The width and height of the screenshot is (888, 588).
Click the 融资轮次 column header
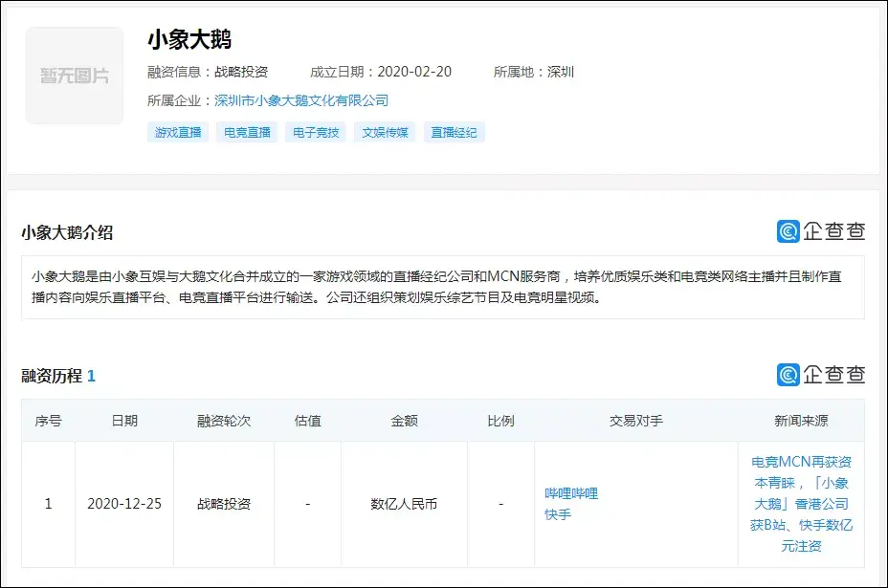click(224, 421)
